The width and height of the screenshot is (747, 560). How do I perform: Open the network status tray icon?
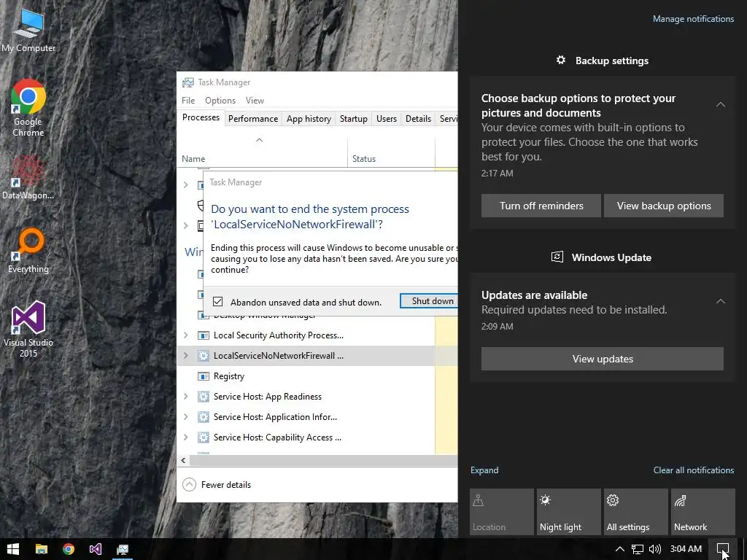(x=638, y=549)
